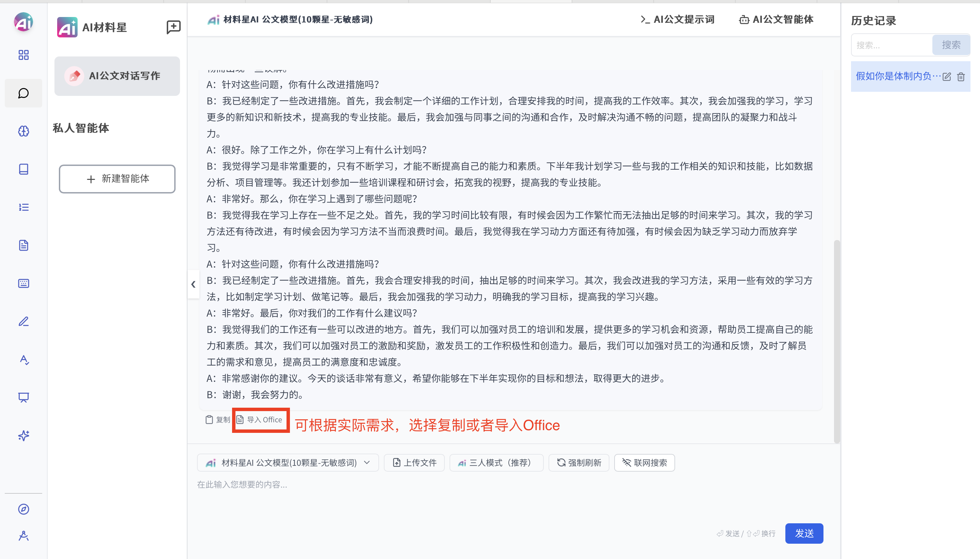
Task: Open the grid dashboard sidebar icon
Action: 23,55
